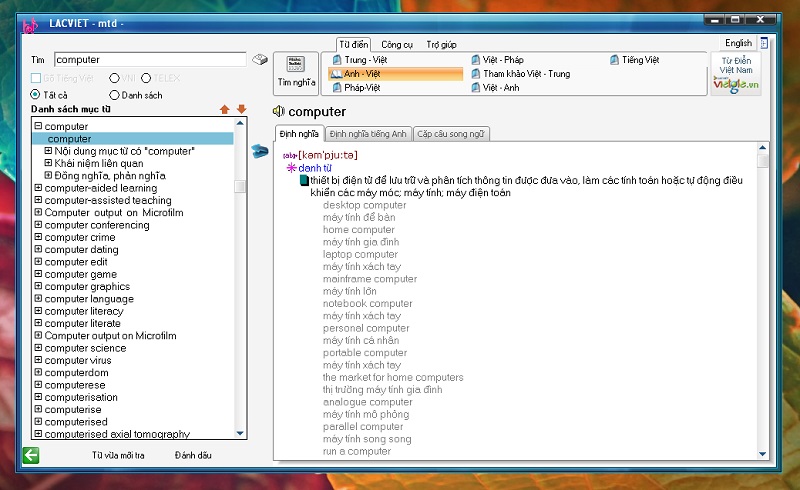Screen dimensions: 800x490
Task: Click the eraser icon beside search field
Action: tap(260, 60)
